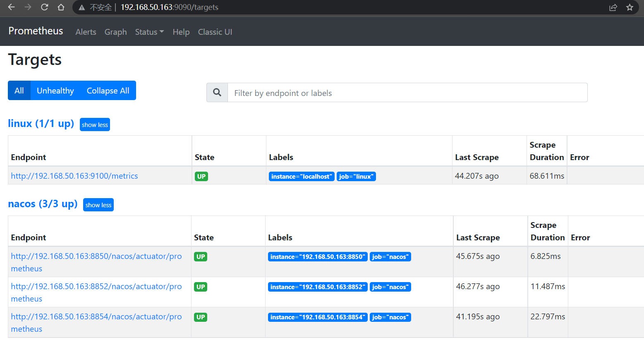This screenshot has height=340, width=644.
Task: Click job="linux" label badge
Action: pos(356,176)
